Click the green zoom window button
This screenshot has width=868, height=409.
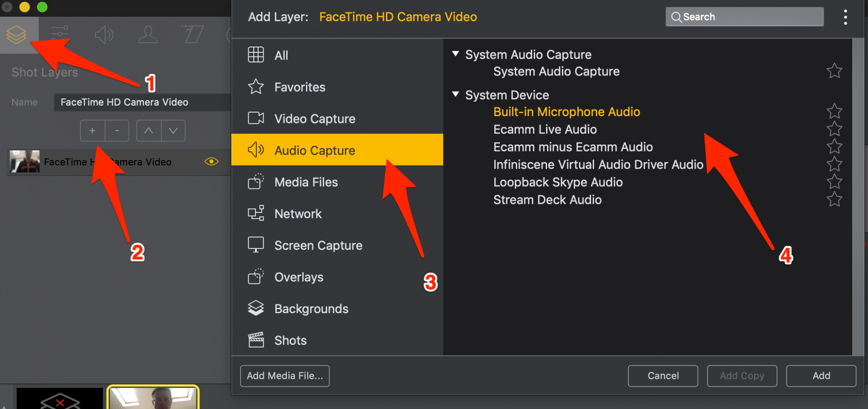[42, 7]
